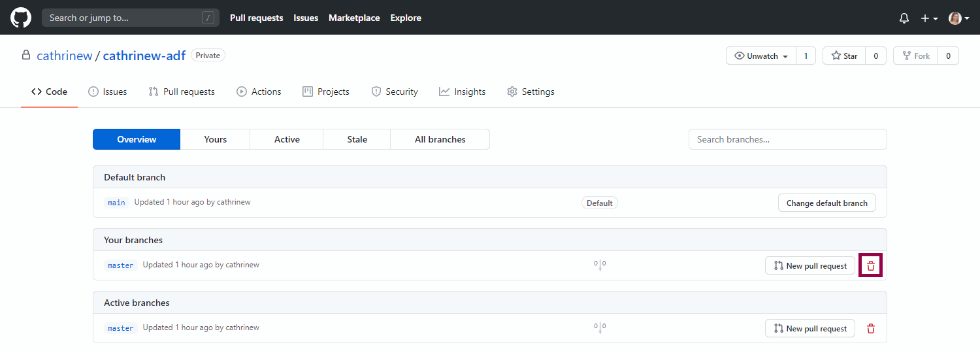Click Marketplace in the top navigation

click(354, 18)
